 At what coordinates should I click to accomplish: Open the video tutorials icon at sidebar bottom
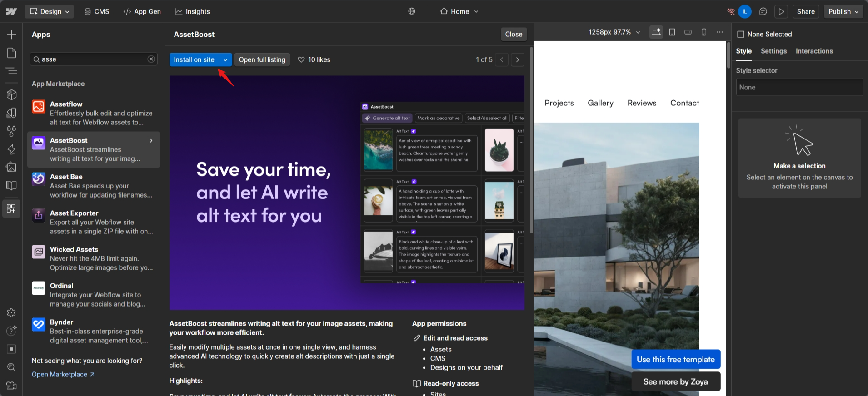[x=11, y=386]
